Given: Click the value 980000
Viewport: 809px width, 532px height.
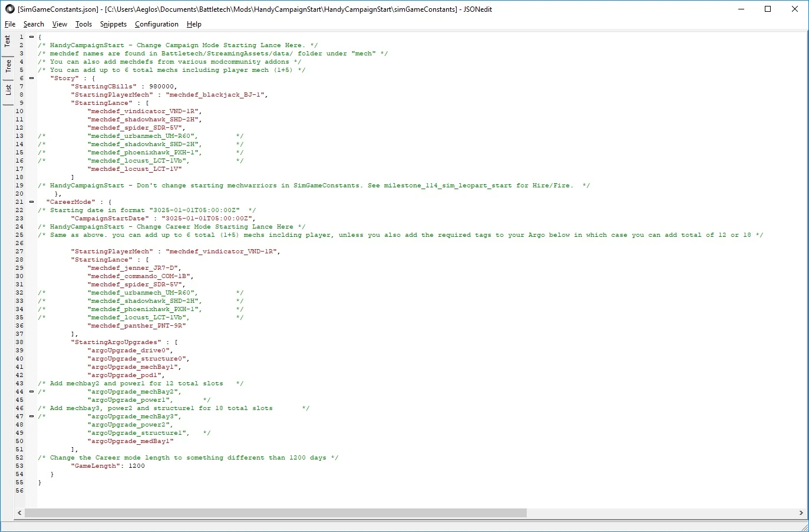Looking at the screenshot, I should pyautogui.click(x=161, y=86).
